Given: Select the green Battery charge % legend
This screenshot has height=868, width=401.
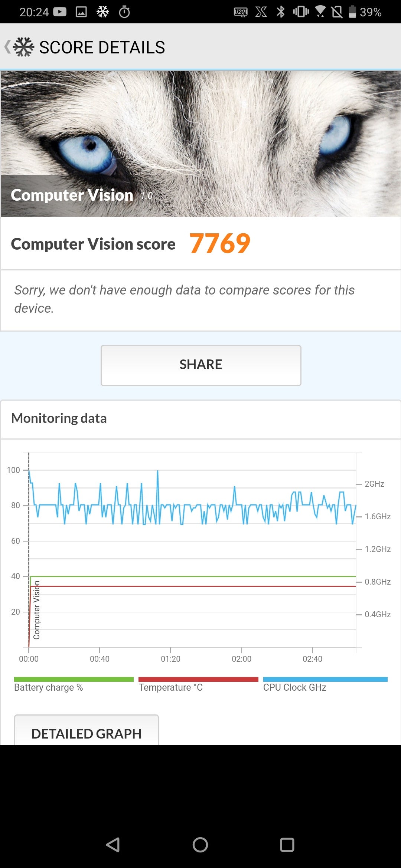Looking at the screenshot, I should [74, 684].
